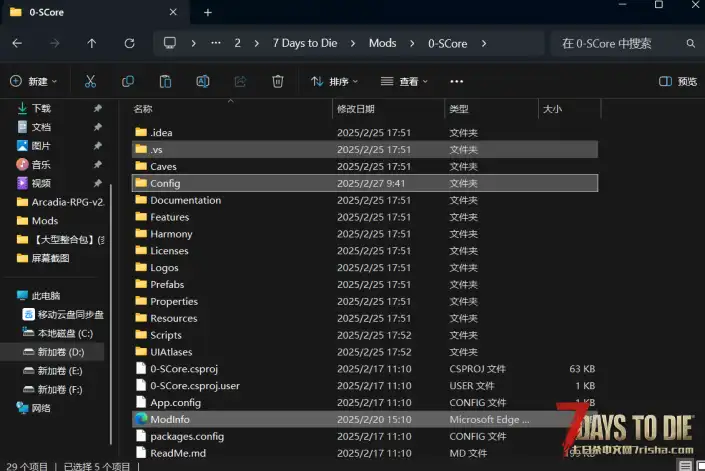This screenshot has width=705, height=471.
Task: Expand chevron after 7 Days to Die breadcrumb
Action: pos(353,43)
